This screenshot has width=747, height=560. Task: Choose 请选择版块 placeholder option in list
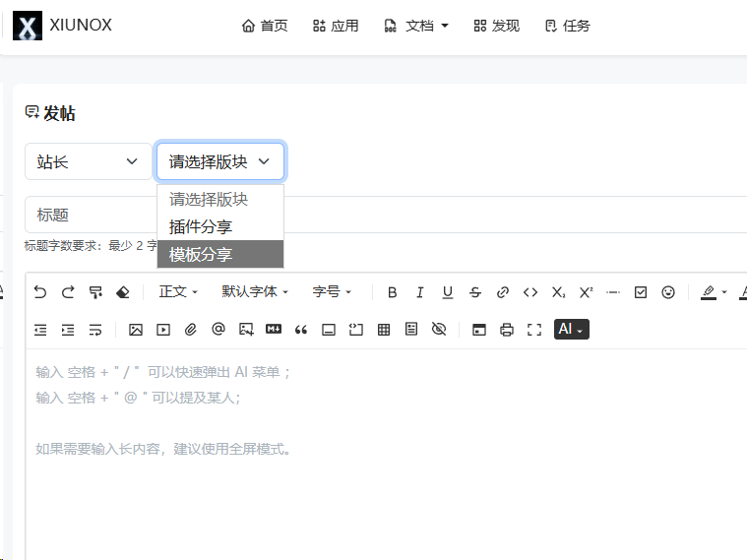pos(220,199)
